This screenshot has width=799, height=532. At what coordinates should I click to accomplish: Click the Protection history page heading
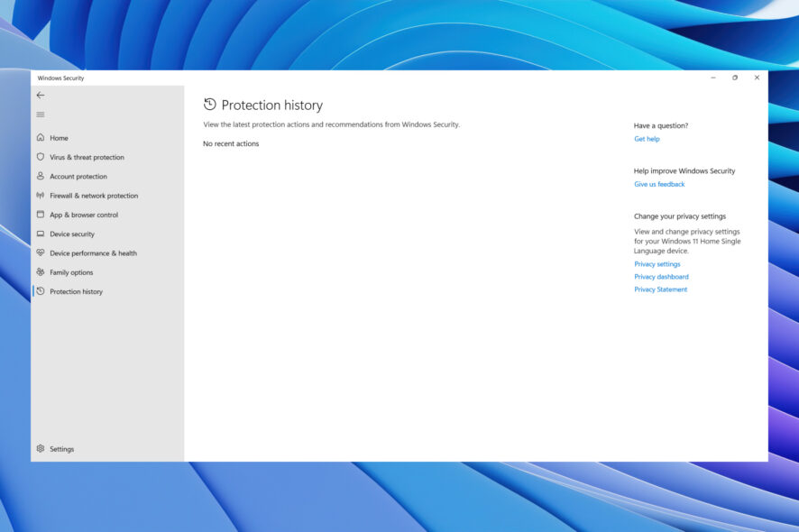coord(272,105)
